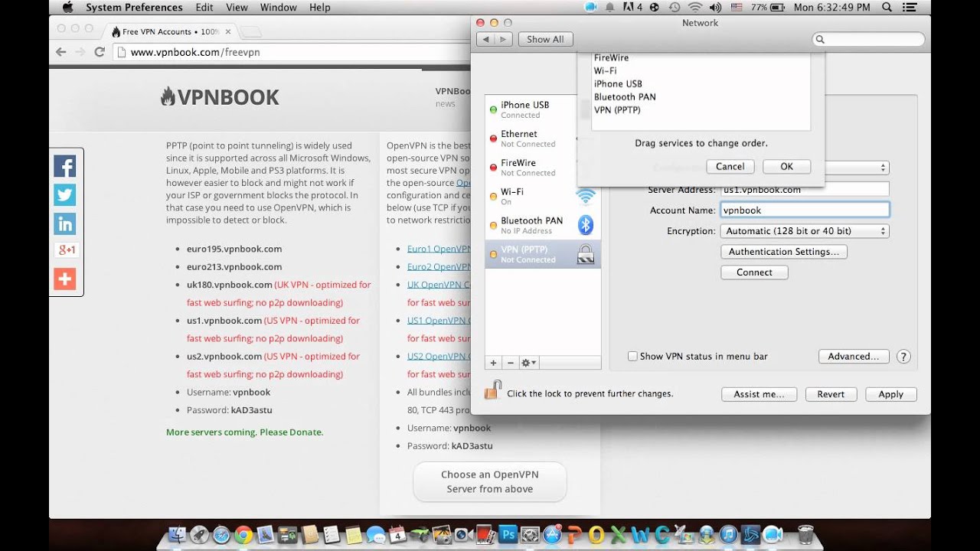
Task: Share page via LinkedIn icon
Action: [x=65, y=223]
